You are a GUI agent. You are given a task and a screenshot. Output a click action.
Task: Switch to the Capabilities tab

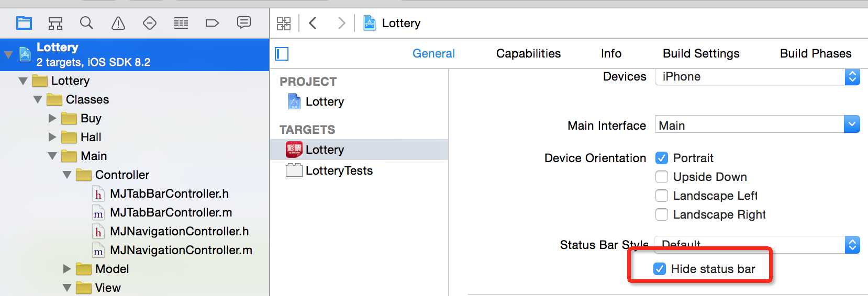pyautogui.click(x=528, y=53)
